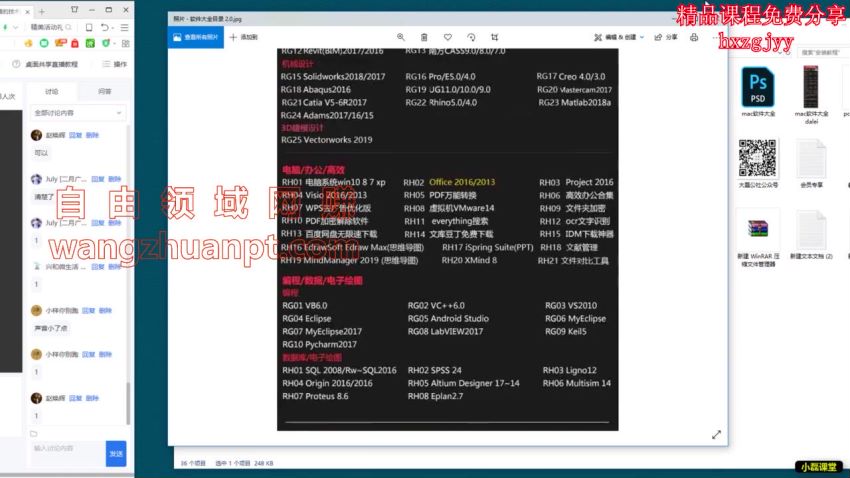Click the folder icon above the chat input
Screen dimensions: 850x478
(34, 434)
